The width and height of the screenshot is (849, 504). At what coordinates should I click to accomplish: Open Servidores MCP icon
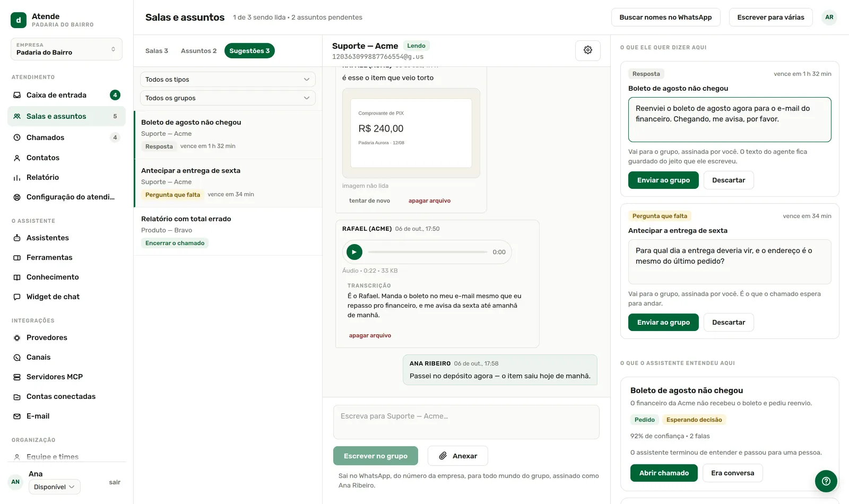(17, 377)
